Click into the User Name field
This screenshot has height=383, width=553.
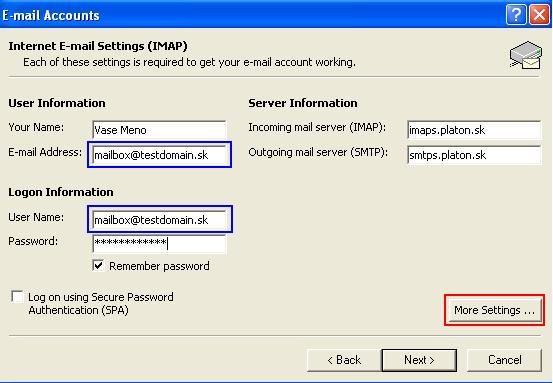(x=159, y=220)
